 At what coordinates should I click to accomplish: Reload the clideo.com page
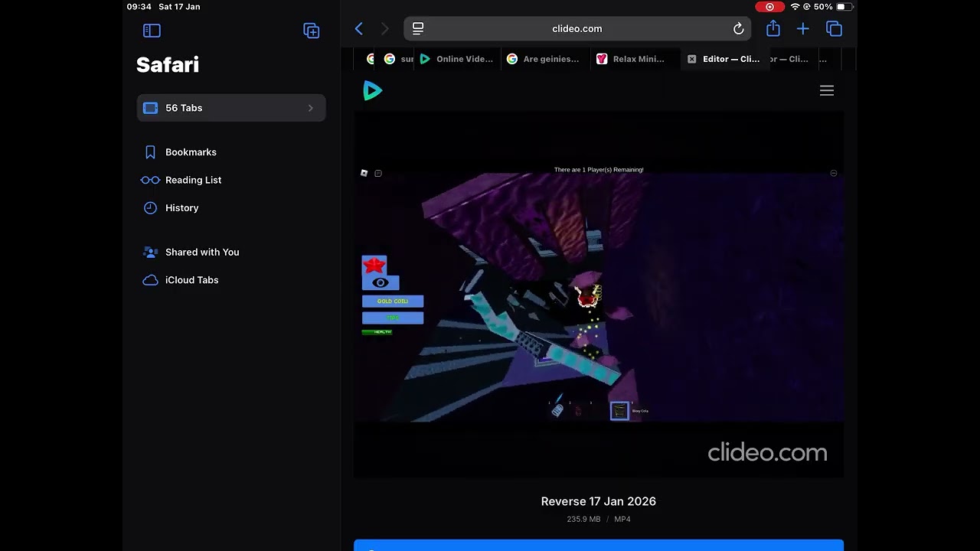738,29
